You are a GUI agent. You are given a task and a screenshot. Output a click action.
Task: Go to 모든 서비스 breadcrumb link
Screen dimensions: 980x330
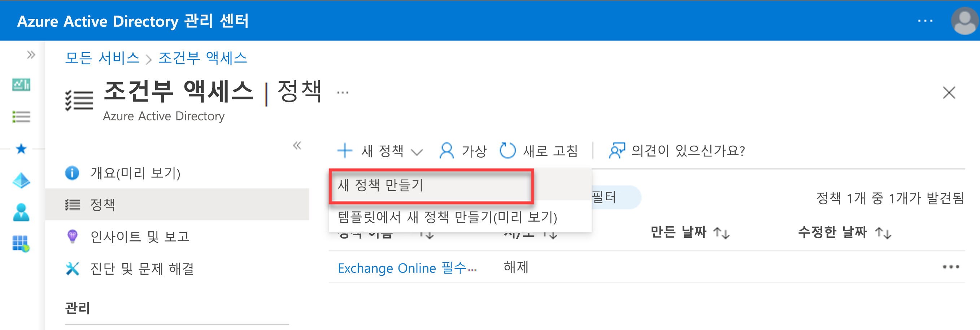(x=103, y=58)
